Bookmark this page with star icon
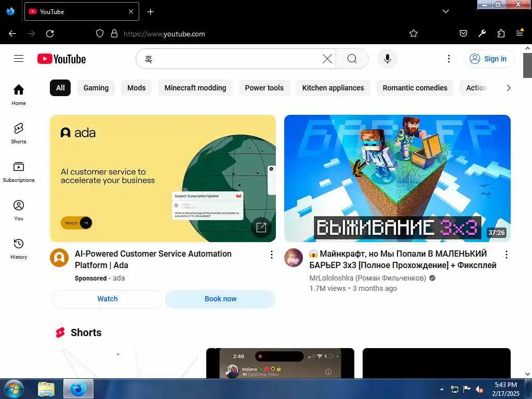 (413, 34)
